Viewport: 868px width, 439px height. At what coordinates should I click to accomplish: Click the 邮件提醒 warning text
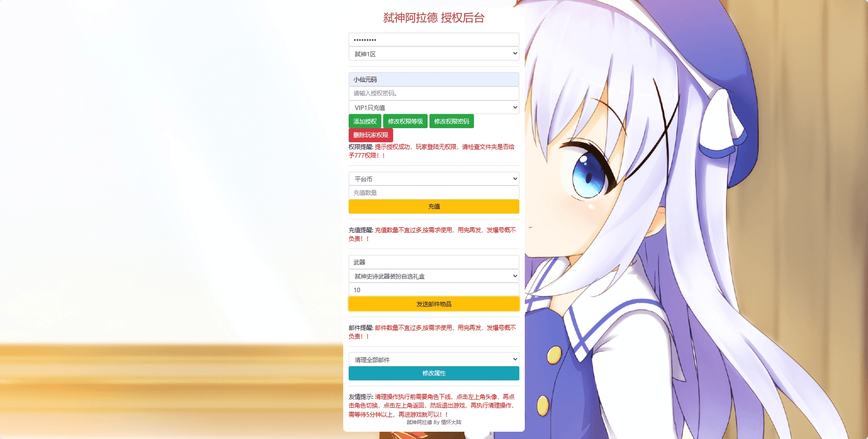pos(432,332)
